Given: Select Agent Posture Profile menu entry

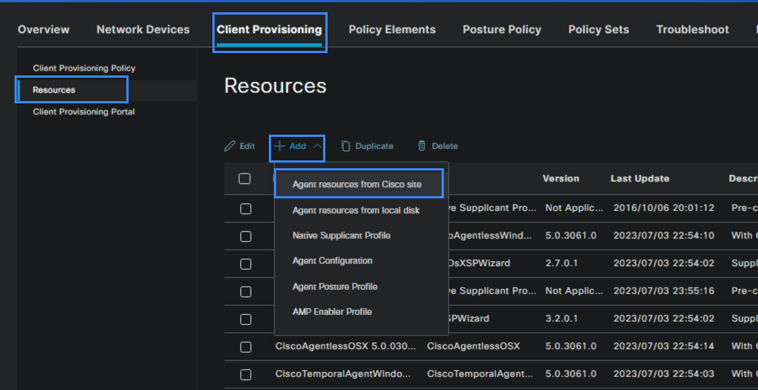Looking at the screenshot, I should [335, 287].
